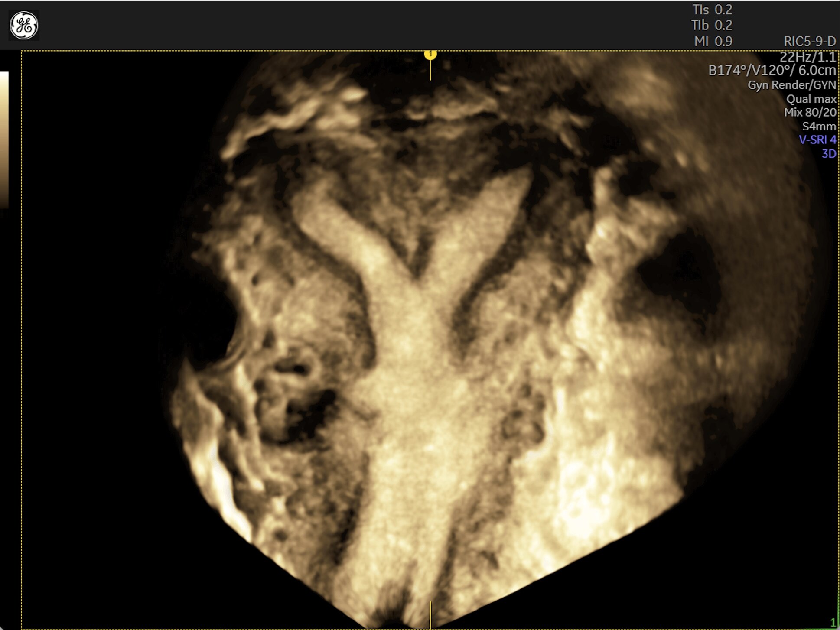840x630 pixels.
Task: Click the dotted yellow render box border
Action: click(21, 347)
